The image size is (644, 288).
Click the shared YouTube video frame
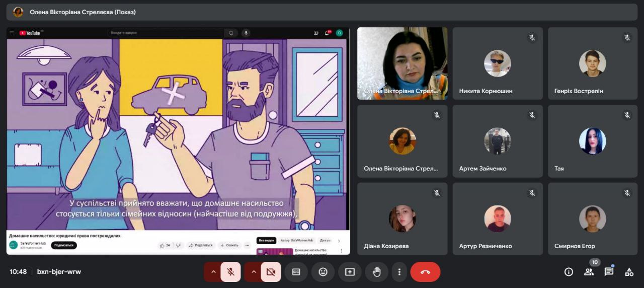pos(177,134)
